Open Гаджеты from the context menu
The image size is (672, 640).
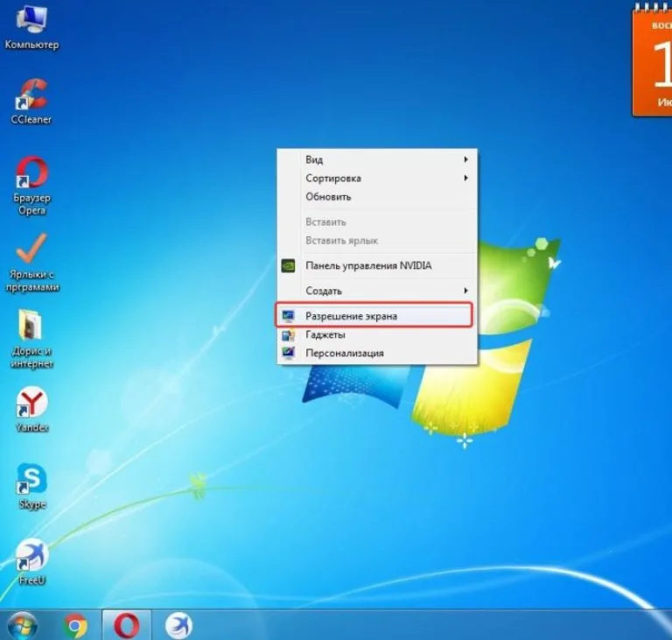pyautogui.click(x=377, y=334)
